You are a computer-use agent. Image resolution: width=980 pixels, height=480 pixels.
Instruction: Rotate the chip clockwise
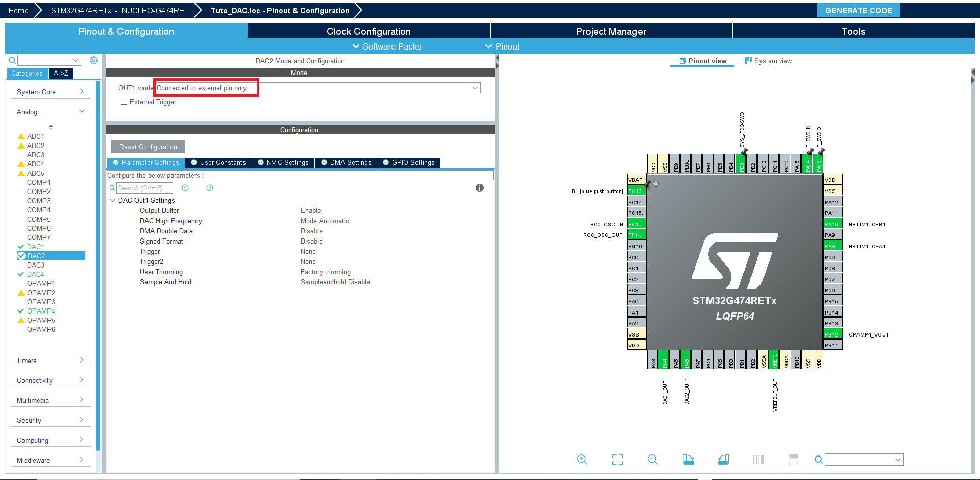click(x=688, y=460)
